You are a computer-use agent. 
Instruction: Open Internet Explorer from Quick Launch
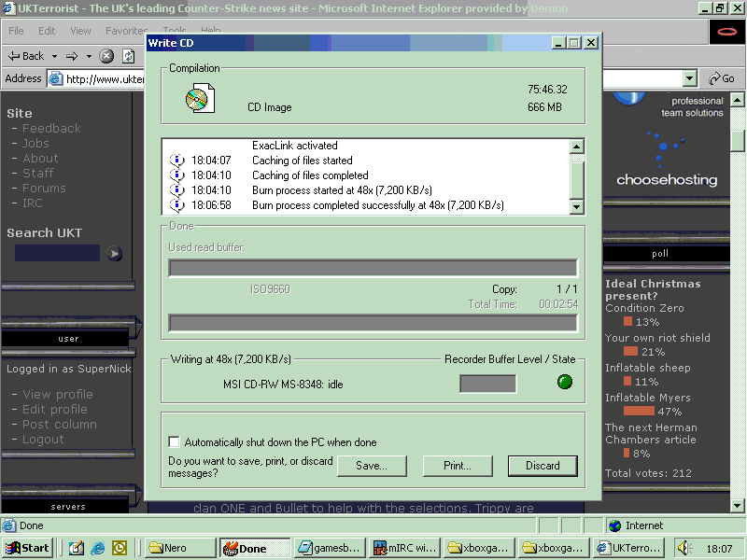coord(98,548)
